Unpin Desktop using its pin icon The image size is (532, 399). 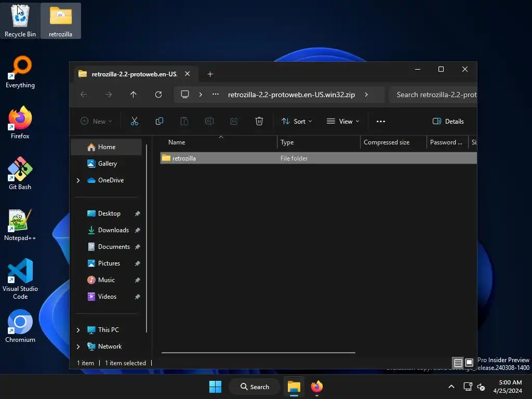[137, 214]
